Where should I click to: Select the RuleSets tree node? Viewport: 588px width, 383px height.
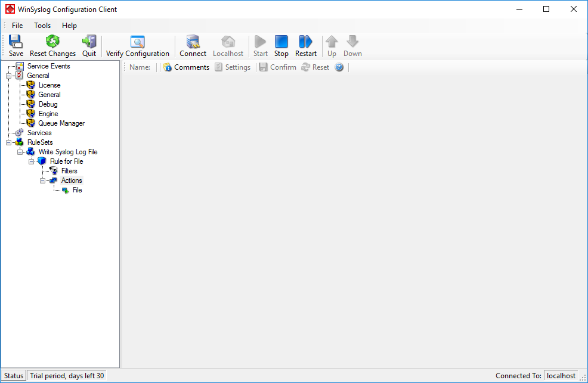tap(40, 142)
